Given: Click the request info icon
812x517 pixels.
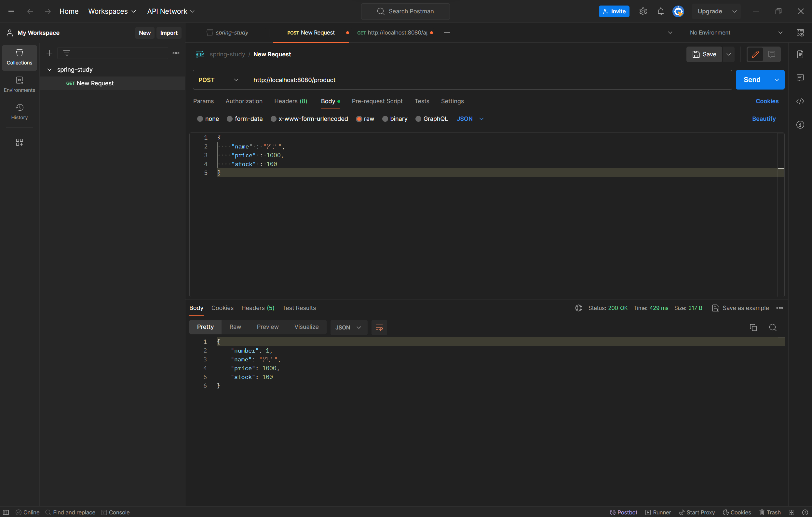Looking at the screenshot, I should [800, 125].
